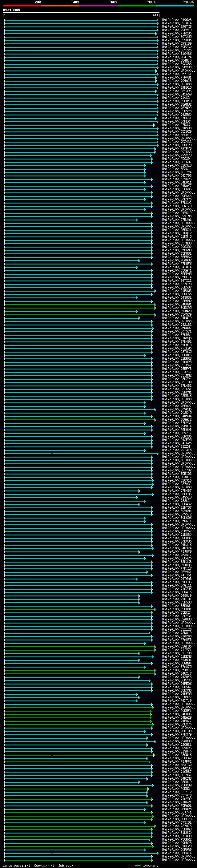Viewport: 197px width, 868px height.
Task: Select hit UniRef100_B9T2U5
Action: pos(176,37)
